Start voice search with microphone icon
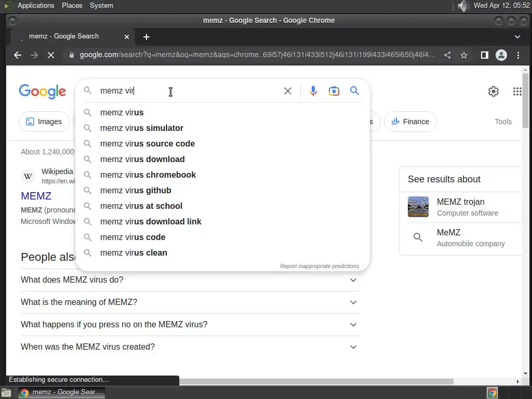This screenshot has width=532, height=399. (313, 91)
